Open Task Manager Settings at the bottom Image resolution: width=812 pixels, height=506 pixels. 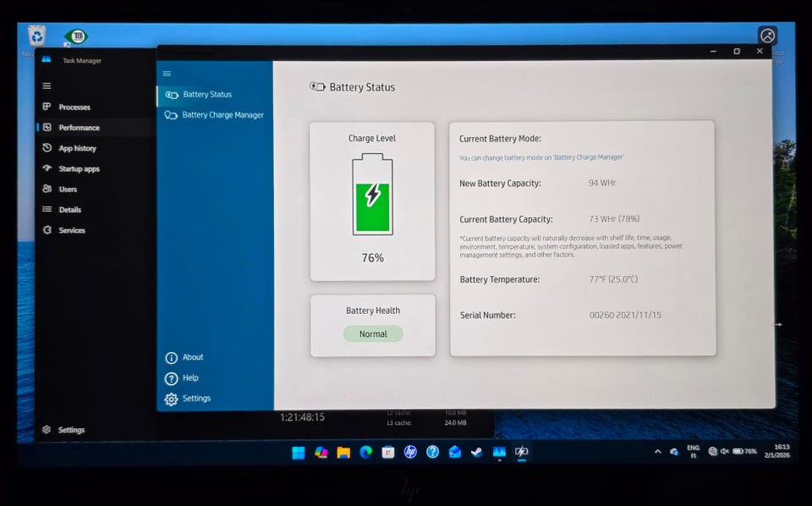pyautogui.click(x=63, y=430)
